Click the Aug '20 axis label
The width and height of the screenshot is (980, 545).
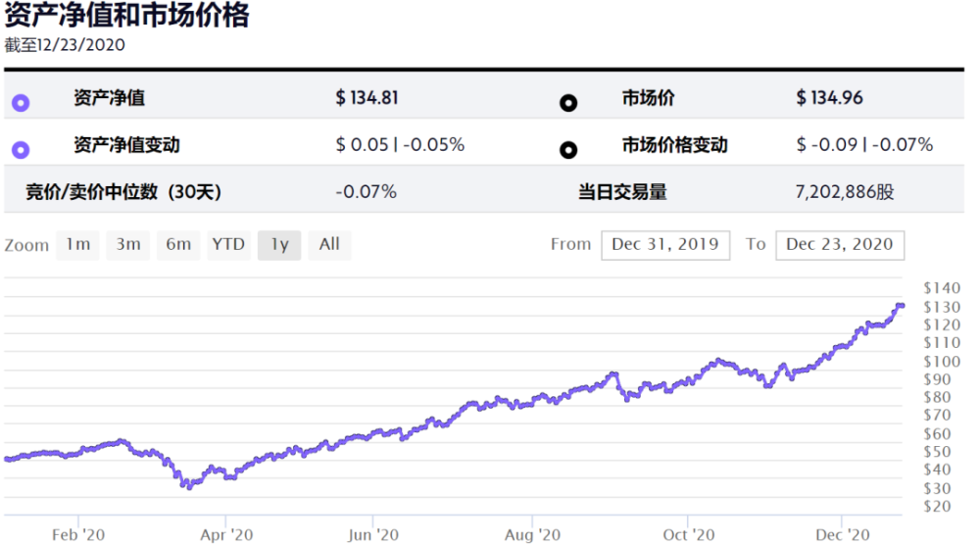[532, 535]
